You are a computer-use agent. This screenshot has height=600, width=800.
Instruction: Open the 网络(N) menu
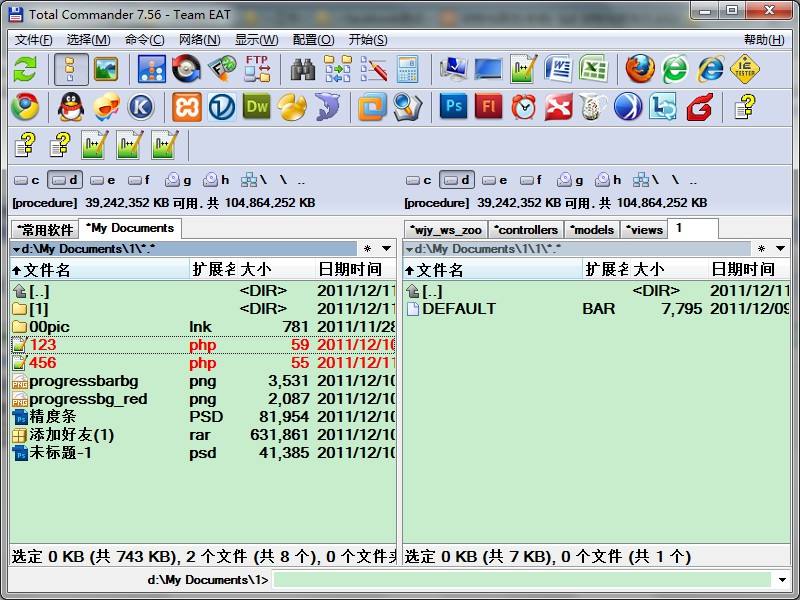pos(199,40)
